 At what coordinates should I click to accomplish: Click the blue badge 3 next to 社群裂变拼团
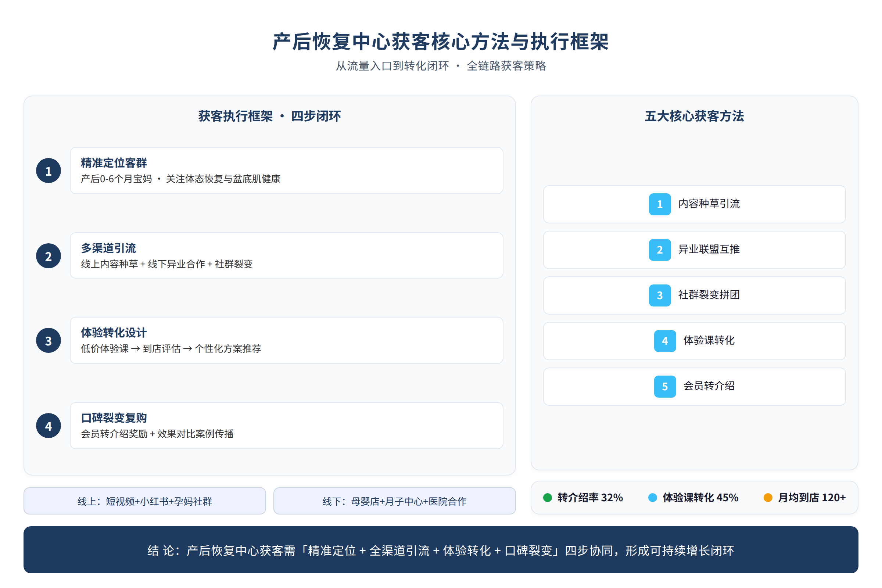pyautogui.click(x=660, y=295)
